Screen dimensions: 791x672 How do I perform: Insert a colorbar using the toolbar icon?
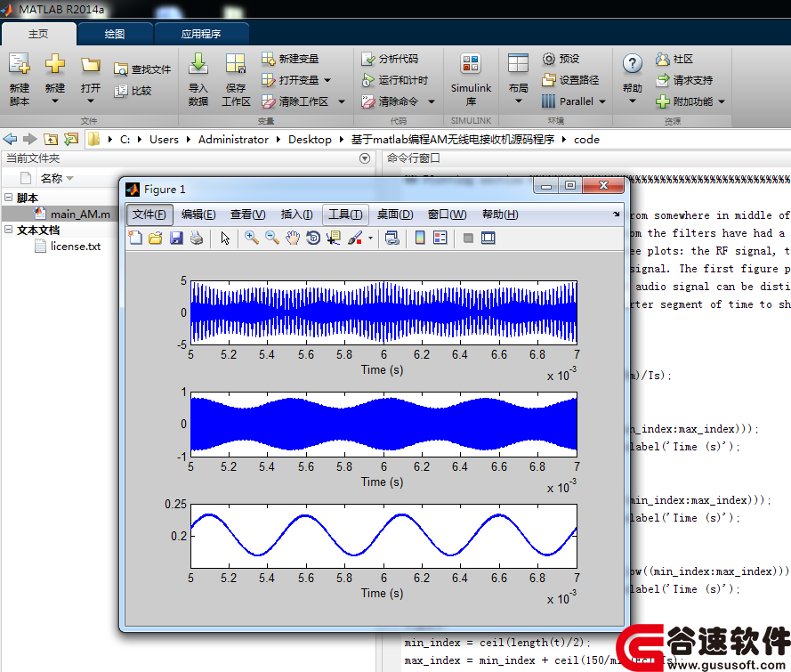tap(420, 238)
